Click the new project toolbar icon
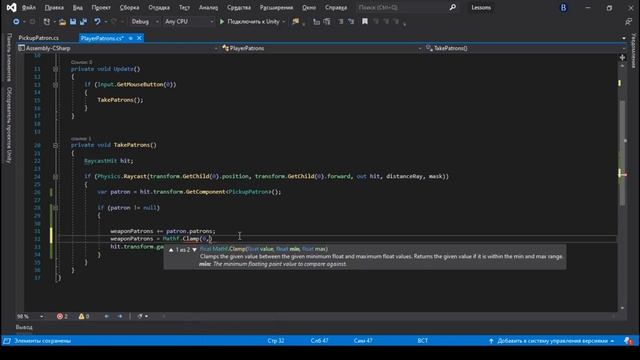This screenshot has width=640, height=360. pyautogui.click(x=47, y=22)
